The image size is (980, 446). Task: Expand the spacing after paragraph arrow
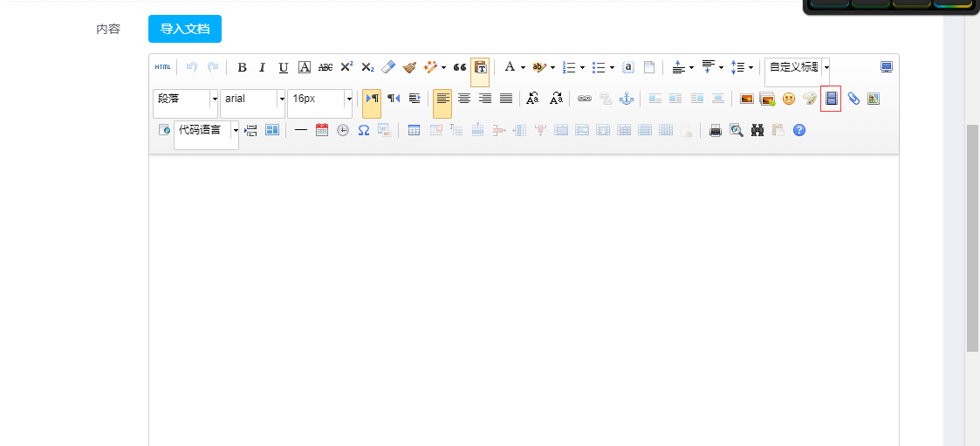[x=721, y=67]
